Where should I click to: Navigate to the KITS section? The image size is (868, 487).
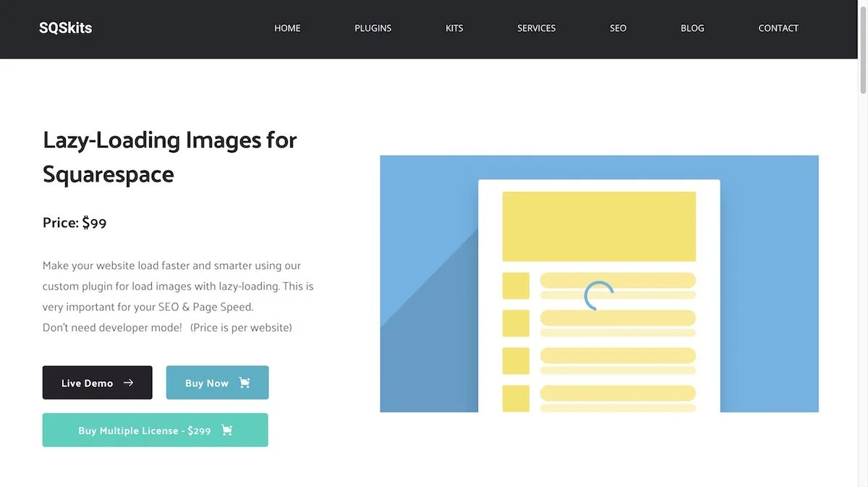tap(454, 28)
